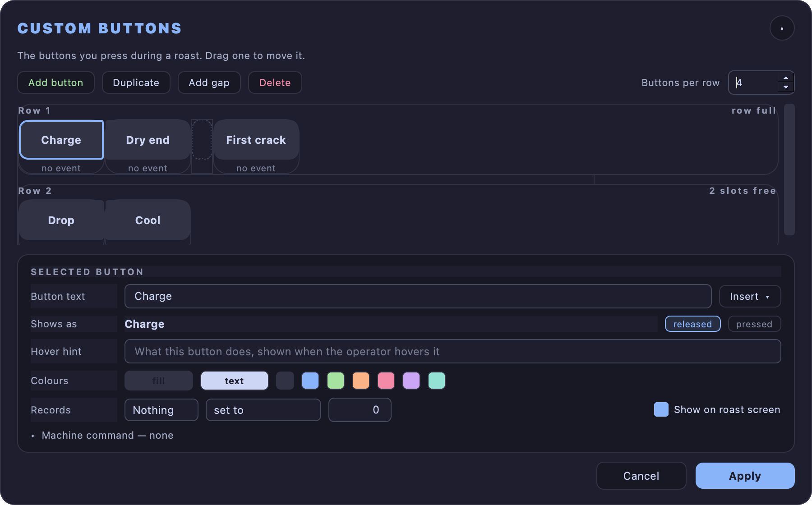
Task: Select the First crack button
Action: (256, 140)
